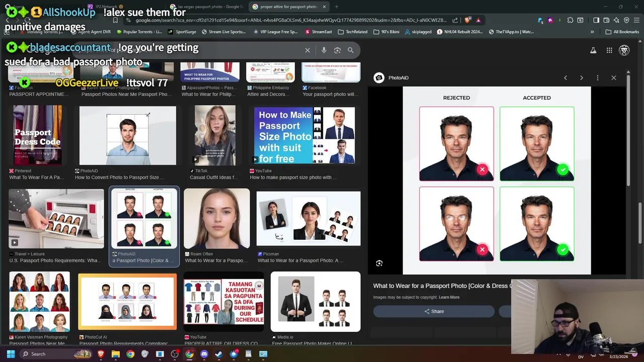This screenshot has height=362, width=644.
Task: Open the Google apps grid
Action: pos(609,50)
